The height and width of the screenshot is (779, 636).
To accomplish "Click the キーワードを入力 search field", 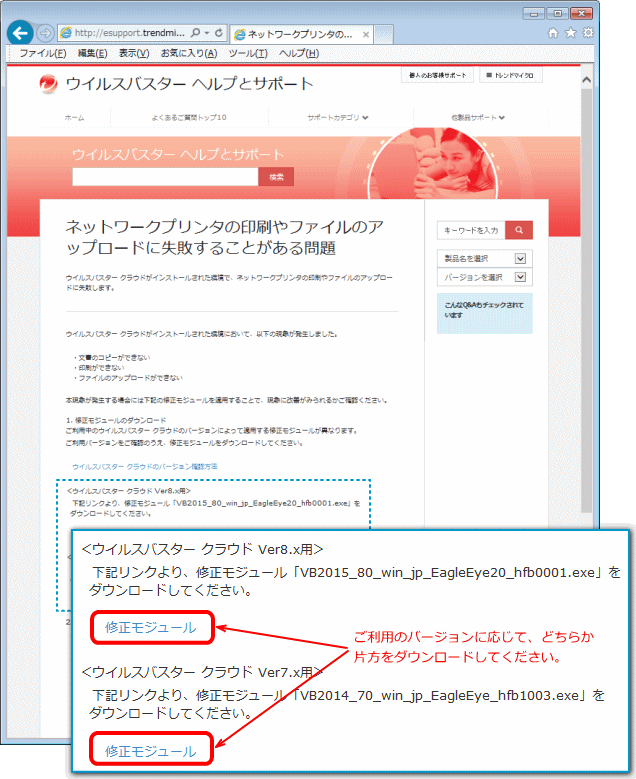I will coord(471,230).
